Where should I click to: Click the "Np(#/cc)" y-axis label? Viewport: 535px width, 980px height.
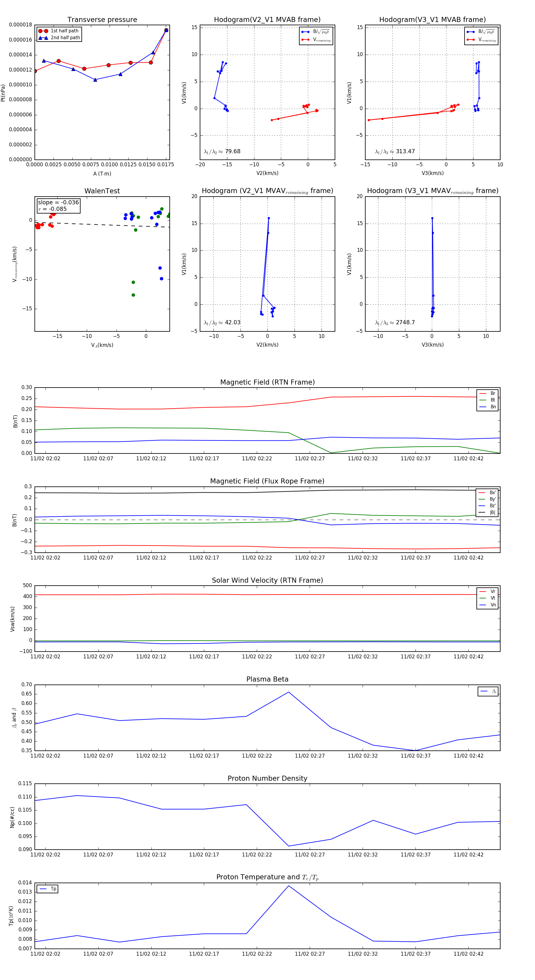[x=12, y=817]
